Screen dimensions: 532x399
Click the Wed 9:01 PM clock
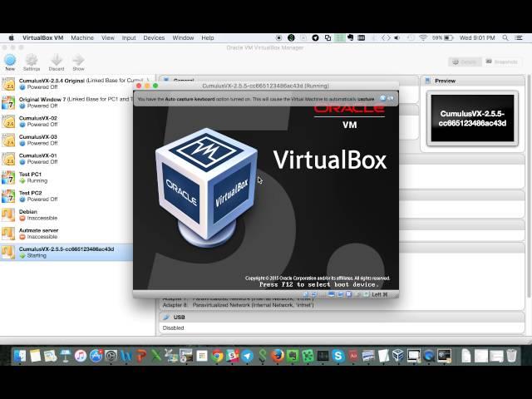(477, 38)
